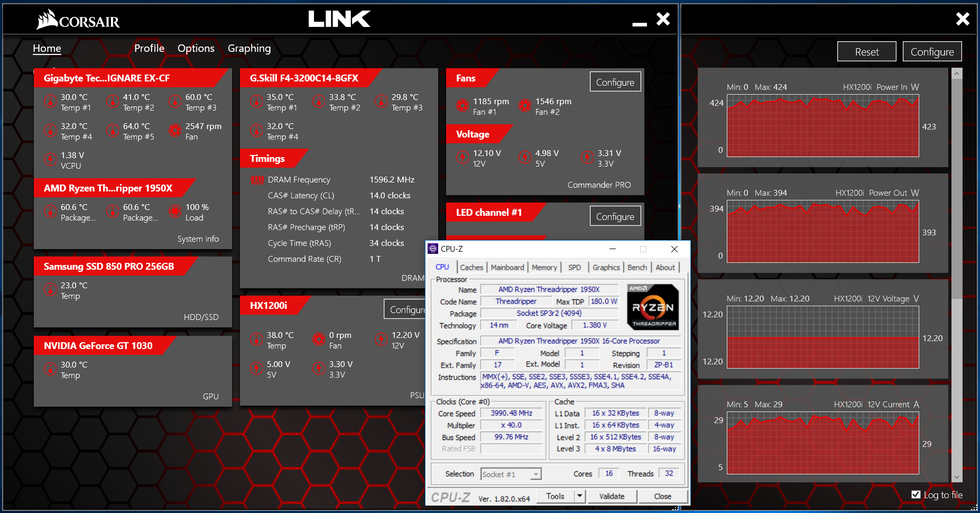Switch to the Caches tab in CPU-Z
This screenshot has height=513, width=980.
(471, 268)
